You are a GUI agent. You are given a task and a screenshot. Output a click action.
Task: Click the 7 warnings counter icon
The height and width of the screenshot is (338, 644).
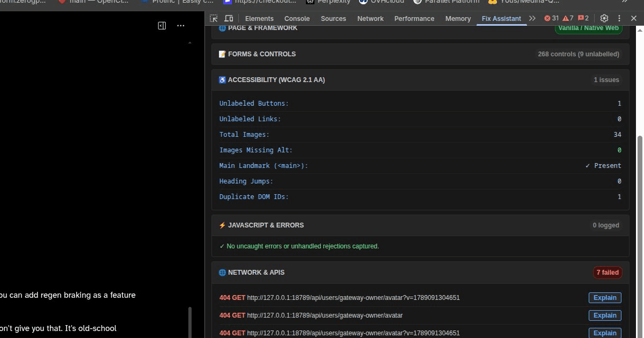tap(568, 18)
